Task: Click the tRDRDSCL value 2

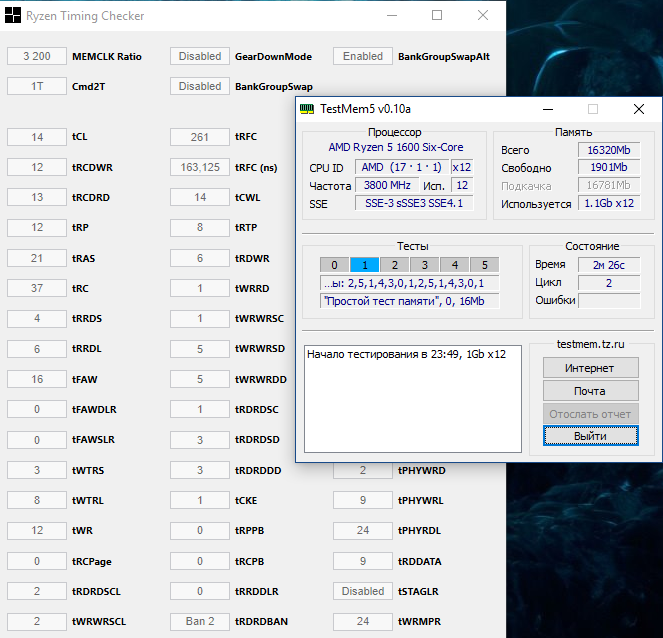Action: point(37,591)
